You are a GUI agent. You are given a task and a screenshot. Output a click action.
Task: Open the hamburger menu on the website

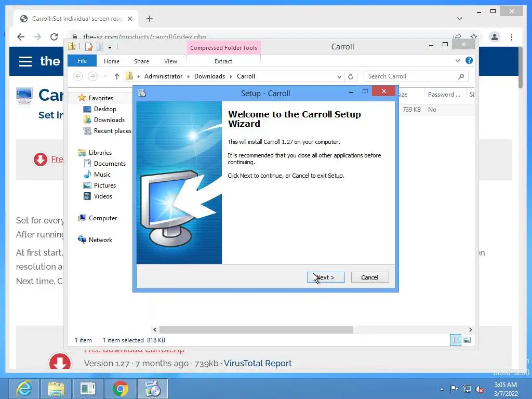click(25, 61)
